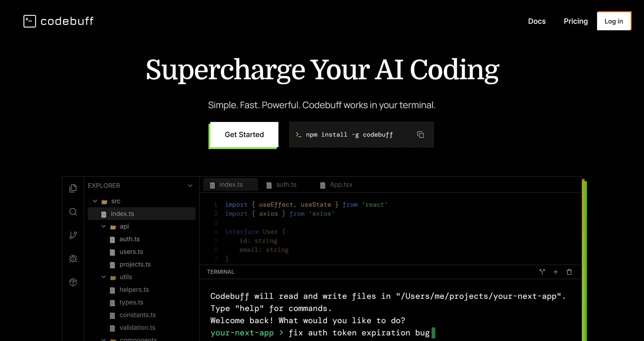
Task: Select users.ts in the file tree
Action: tap(131, 252)
